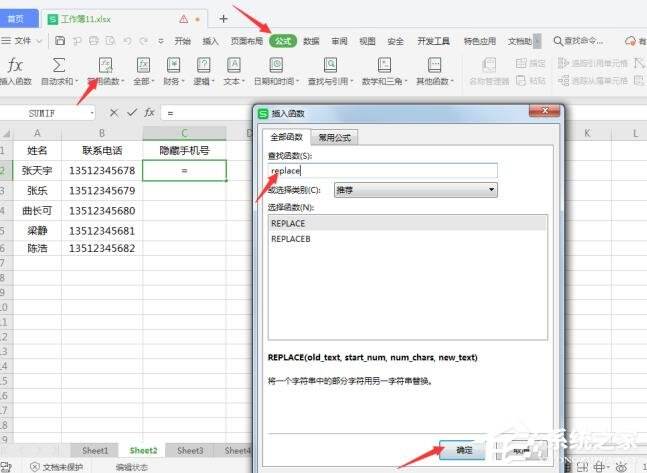Switch to the 开发工具 ribbon tab

pyautogui.click(x=433, y=41)
